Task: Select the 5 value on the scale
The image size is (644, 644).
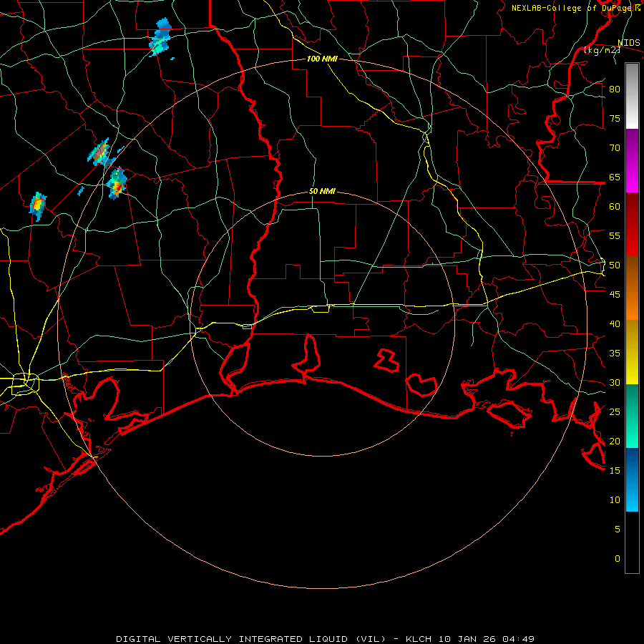Action: [618, 530]
